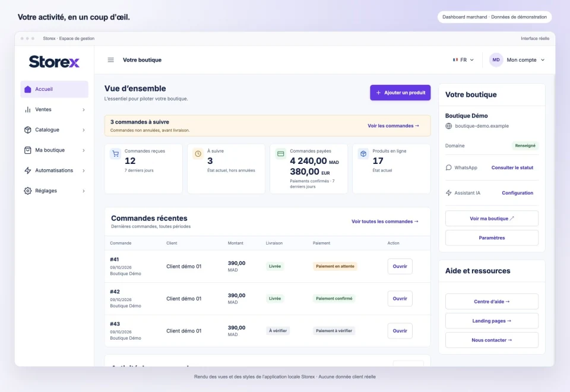
Task: Click the Livraison column header
Action: coord(274,244)
